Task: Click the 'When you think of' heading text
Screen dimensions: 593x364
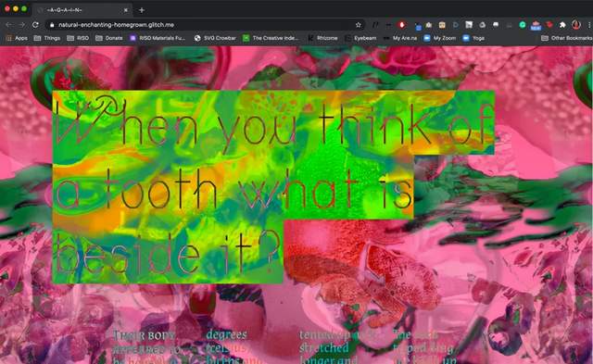Action: 273,123
